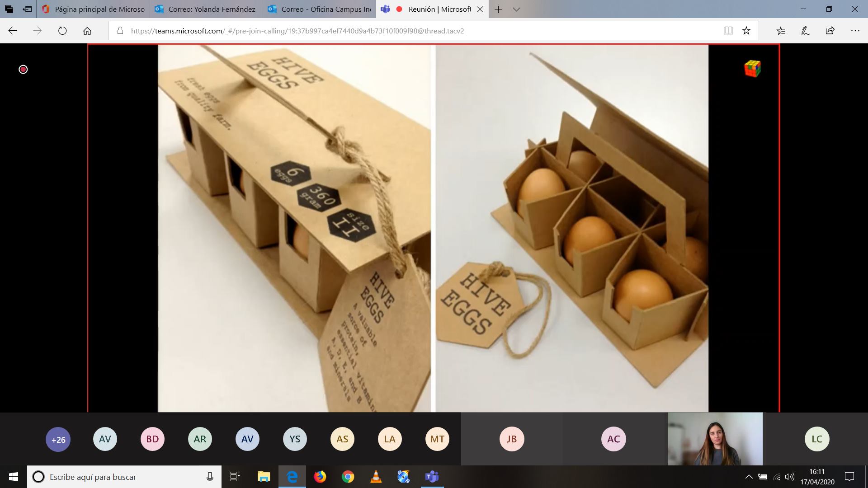Open Microsoft Teams taskbar icon
This screenshot has height=488, width=868.
pyautogui.click(x=432, y=477)
